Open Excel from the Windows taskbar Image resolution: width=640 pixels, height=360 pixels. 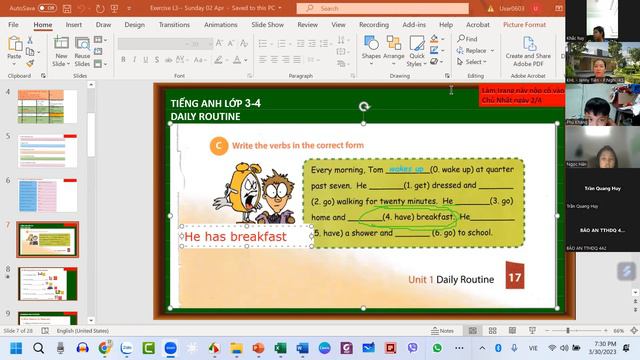point(280,348)
